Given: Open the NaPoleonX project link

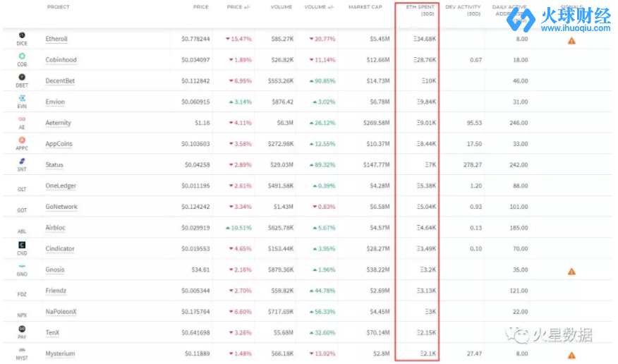Looking at the screenshot, I should (x=61, y=312).
